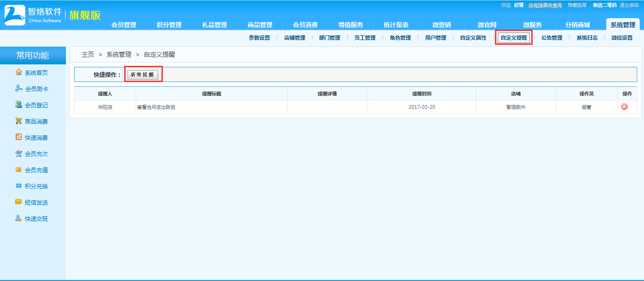This screenshot has width=644, height=281.
Task: Open 主页 from the breadcrumb
Action: click(86, 55)
